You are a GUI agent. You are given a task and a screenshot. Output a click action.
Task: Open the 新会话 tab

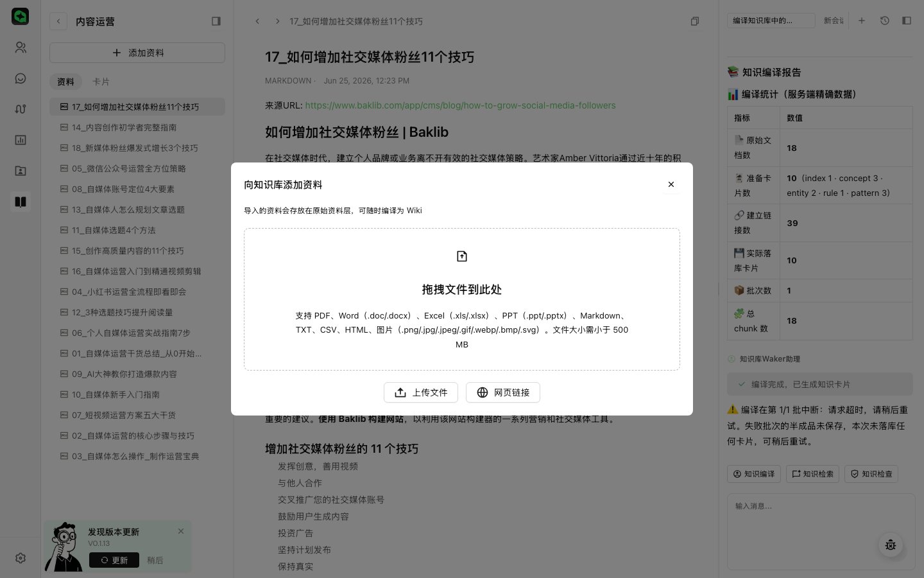[x=834, y=21]
